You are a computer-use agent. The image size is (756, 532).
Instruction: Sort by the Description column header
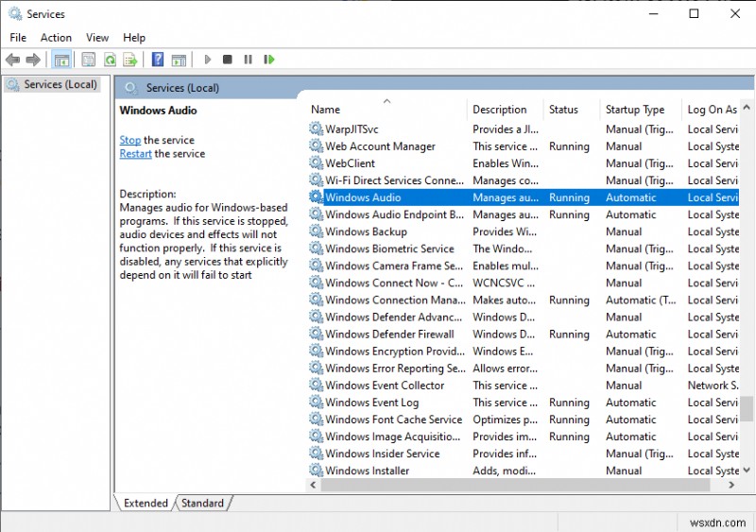pyautogui.click(x=506, y=109)
